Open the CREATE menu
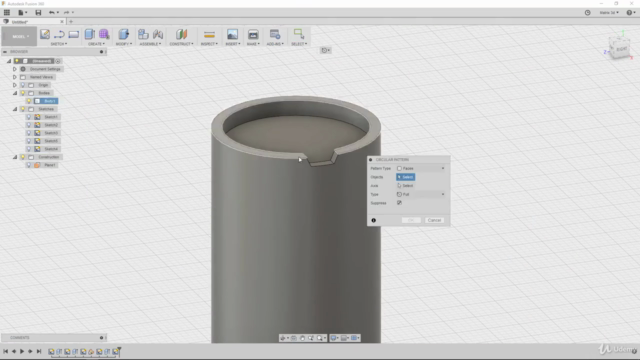The width and height of the screenshot is (640, 360). 96,44
